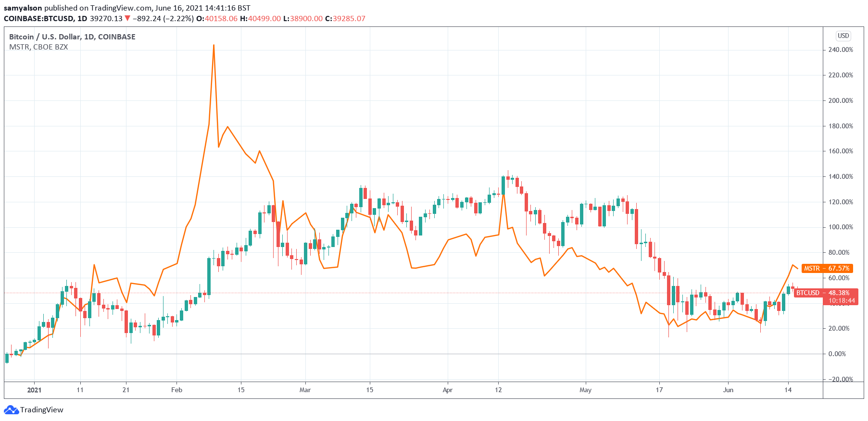Click the 120.00% axis label
The image size is (868, 421).
coord(841,202)
